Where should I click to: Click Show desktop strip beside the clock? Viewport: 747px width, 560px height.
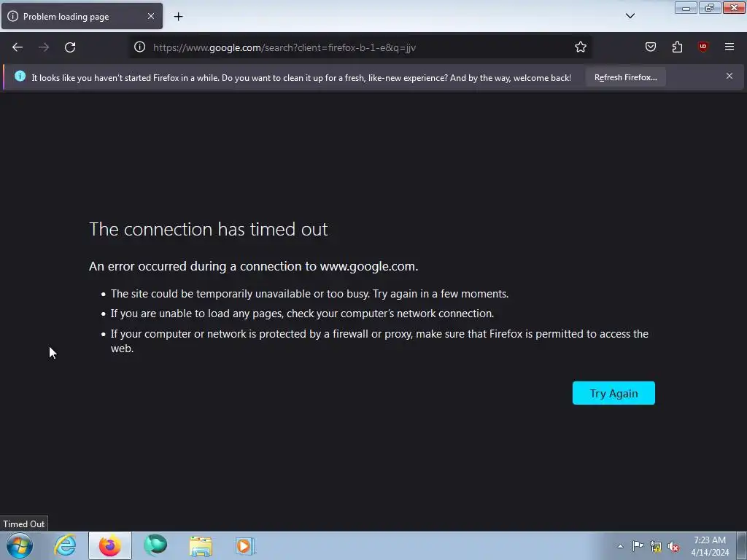(742, 545)
